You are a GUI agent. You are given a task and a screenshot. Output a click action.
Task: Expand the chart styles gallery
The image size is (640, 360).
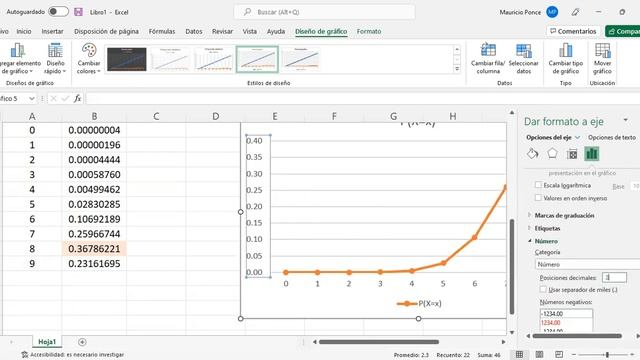tap(457, 69)
